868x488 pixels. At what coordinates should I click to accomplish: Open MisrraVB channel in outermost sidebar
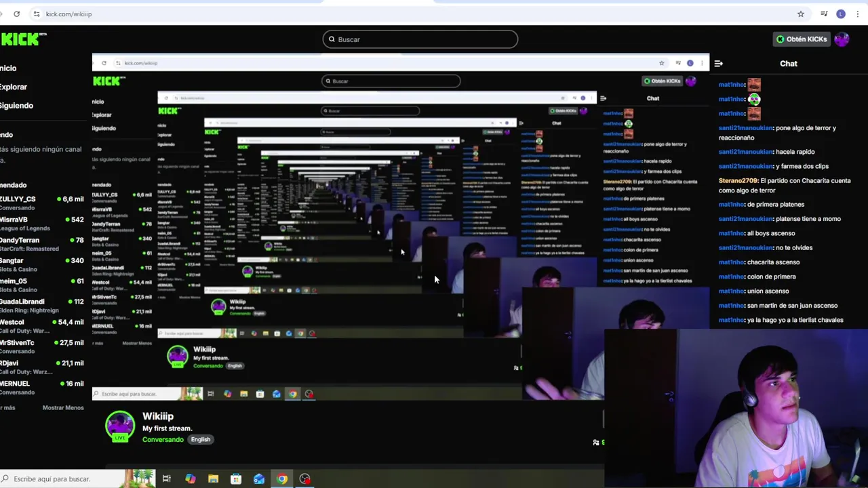pos(42,224)
